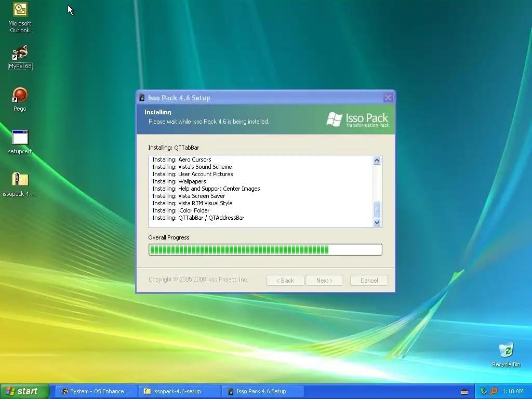Click the Overall Progress bar
This screenshot has height=399, width=532.
[265, 250]
